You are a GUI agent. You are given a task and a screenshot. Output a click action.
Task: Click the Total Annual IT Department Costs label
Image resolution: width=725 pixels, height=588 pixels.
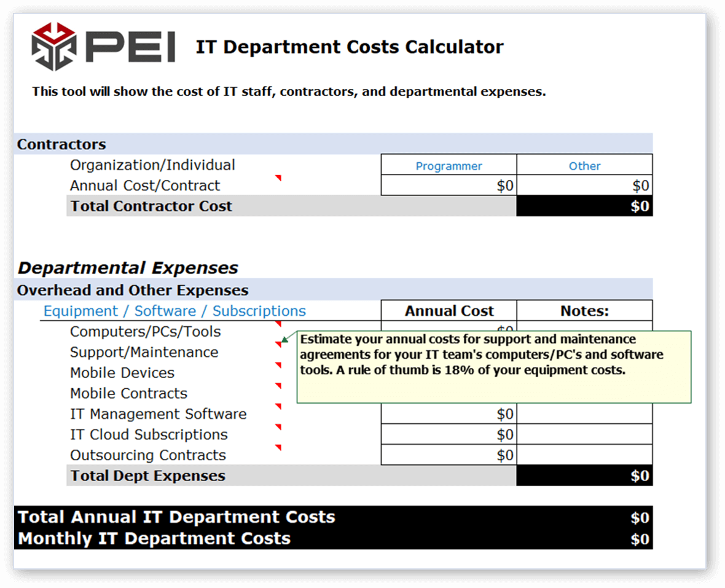pyautogui.click(x=176, y=517)
